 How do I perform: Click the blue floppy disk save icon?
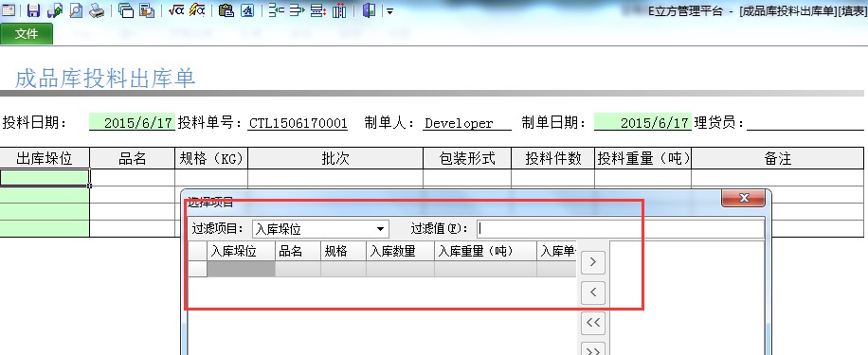(34, 10)
